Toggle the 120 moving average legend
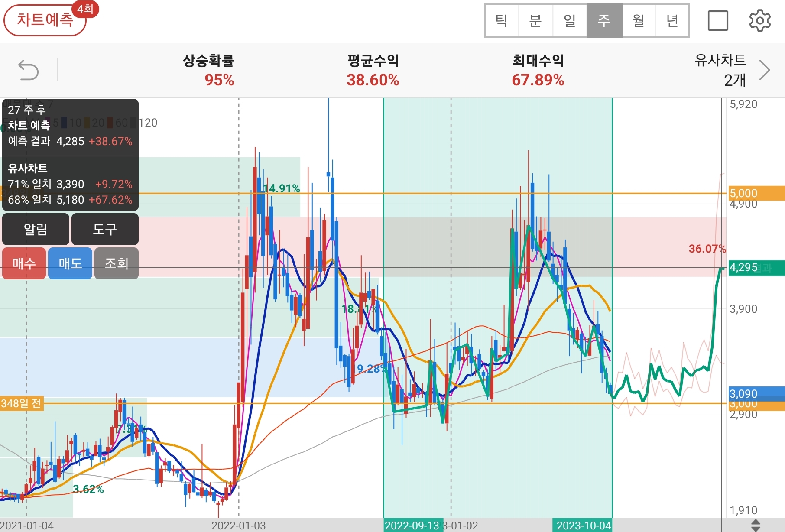 point(145,123)
